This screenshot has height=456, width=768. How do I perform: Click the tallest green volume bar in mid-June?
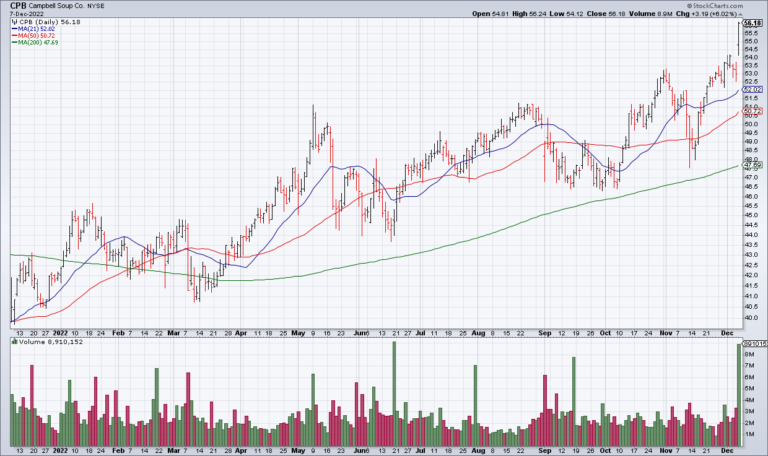point(394,394)
